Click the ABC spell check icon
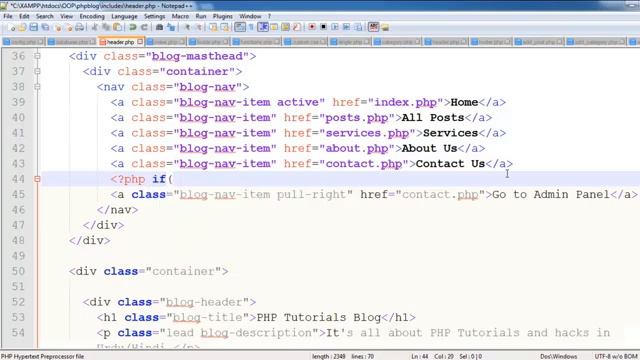This screenshot has width=640, height=360. [373, 27]
